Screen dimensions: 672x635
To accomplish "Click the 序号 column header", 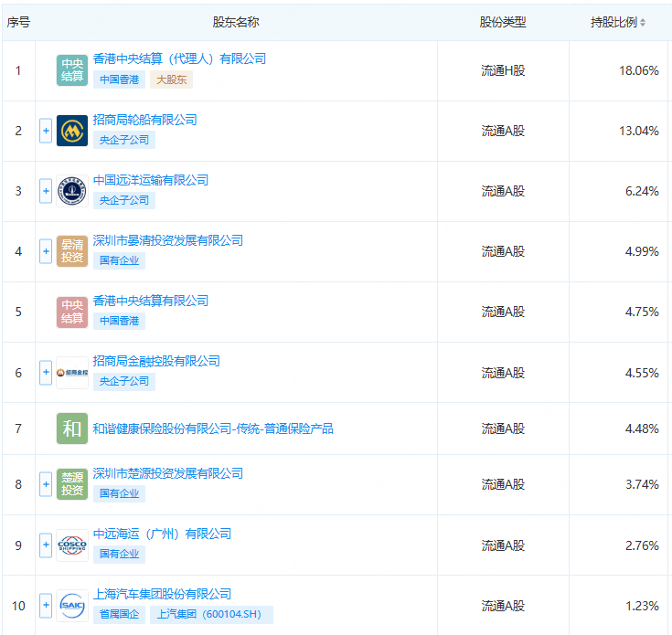I will point(18,22).
